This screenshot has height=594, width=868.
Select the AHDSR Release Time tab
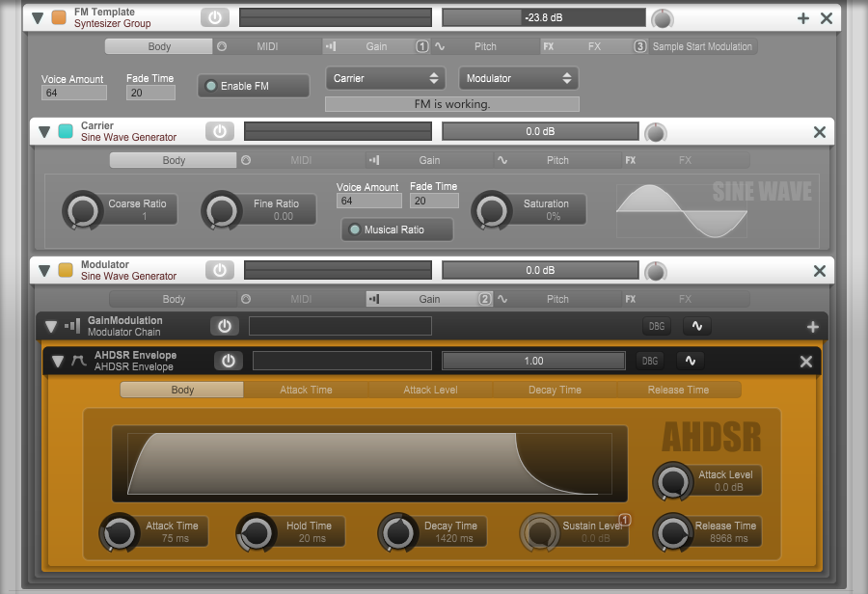pyautogui.click(x=679, y=390)
